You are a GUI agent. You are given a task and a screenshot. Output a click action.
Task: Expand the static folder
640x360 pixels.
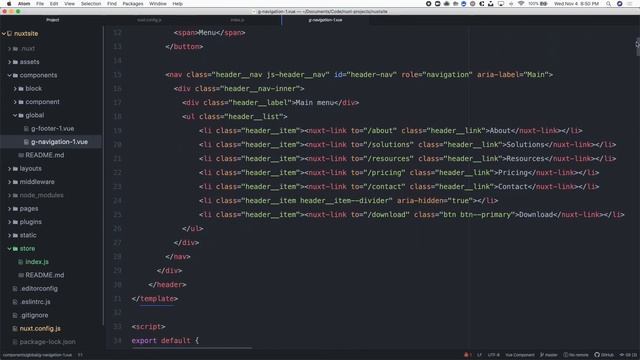(9, 236)
